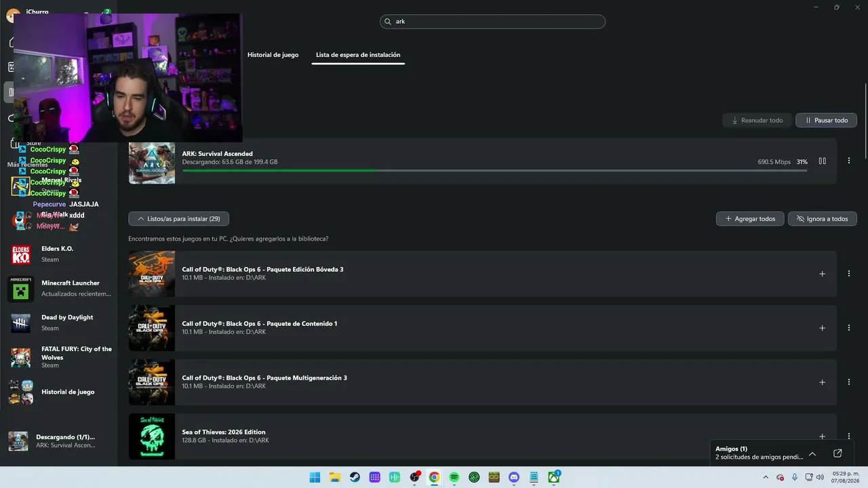Expand the Amigos panel
The height and width of the screenshot is (488, 868).
point(812,453)
